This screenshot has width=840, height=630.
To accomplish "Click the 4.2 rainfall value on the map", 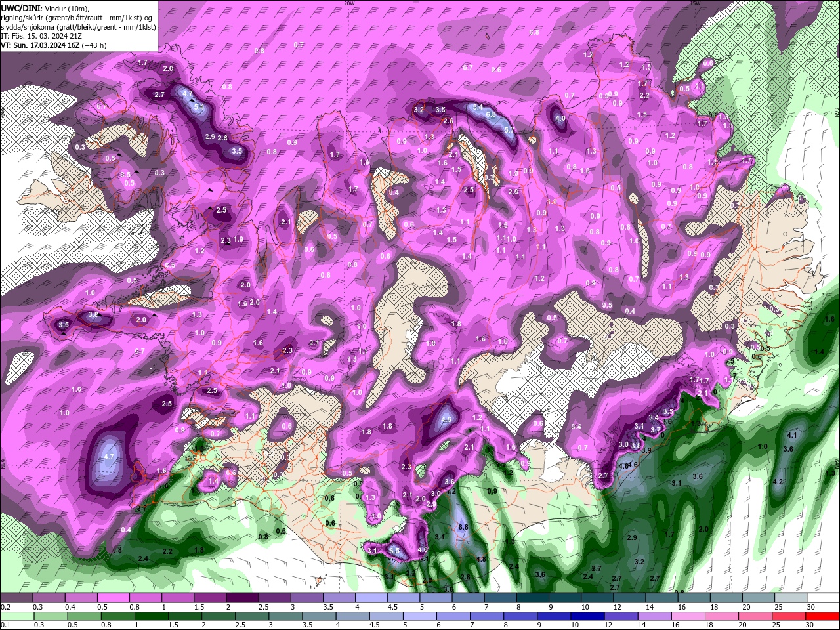I will click(778, 482).
